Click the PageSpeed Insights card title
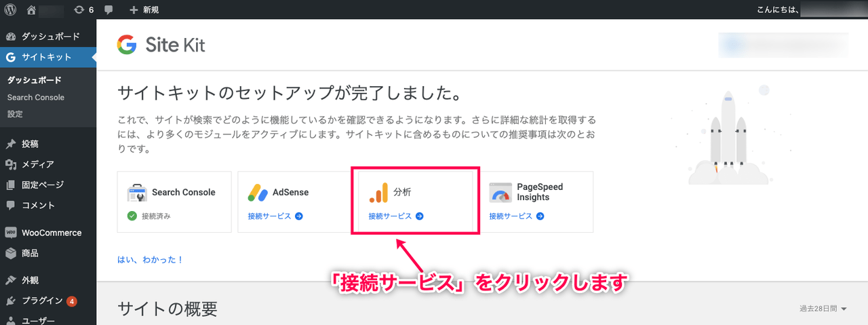 click(540, 192)
